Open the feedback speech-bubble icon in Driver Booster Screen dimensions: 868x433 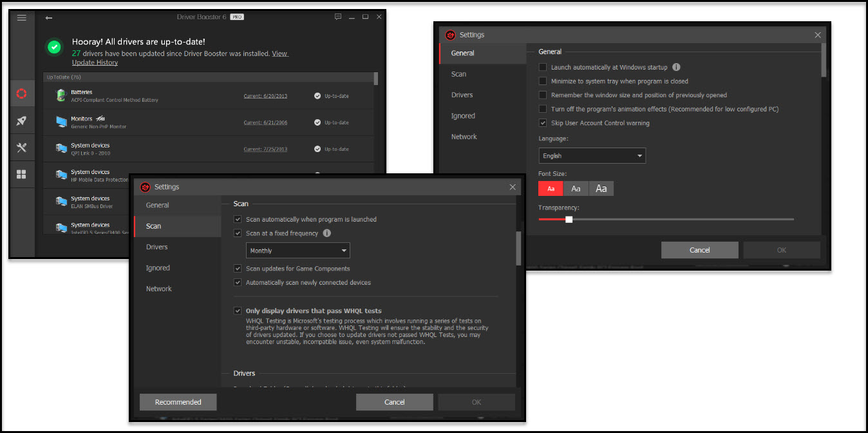coord(339,17)
